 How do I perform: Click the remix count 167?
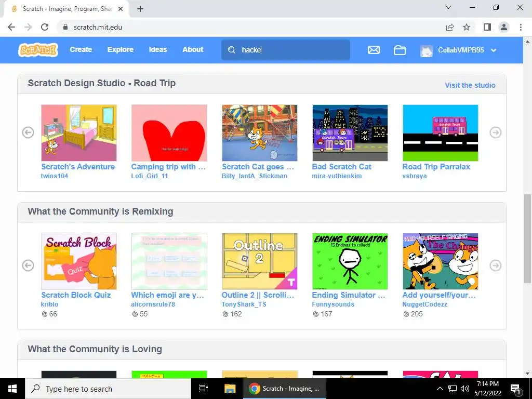click(322, 314)
